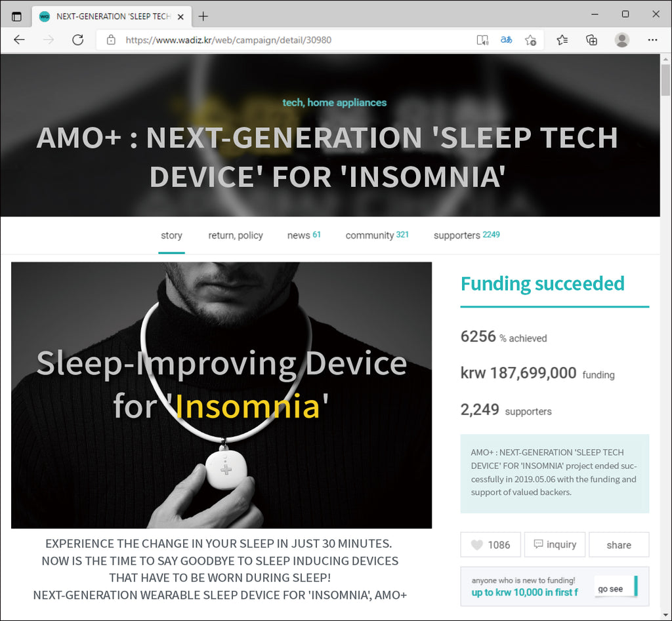672x621 pixels.
Task: Select the browser profile avatar
Action: (621, 40)
